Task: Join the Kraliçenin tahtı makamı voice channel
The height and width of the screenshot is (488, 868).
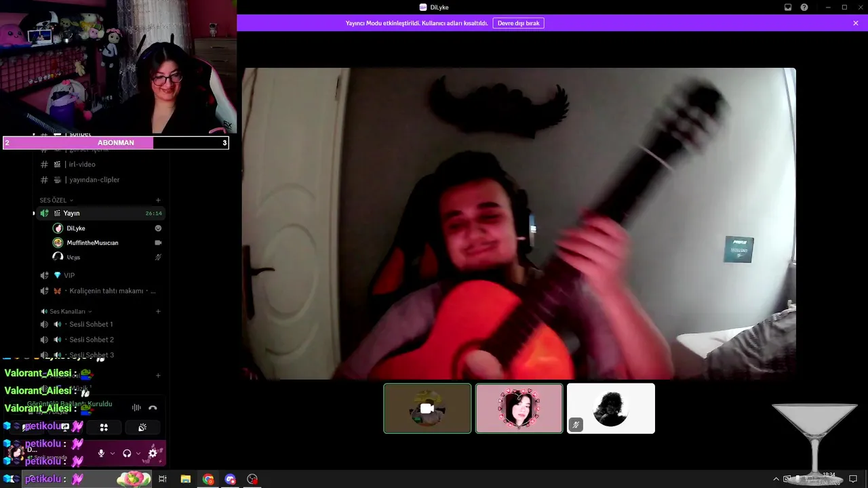Action: [100, 291]
